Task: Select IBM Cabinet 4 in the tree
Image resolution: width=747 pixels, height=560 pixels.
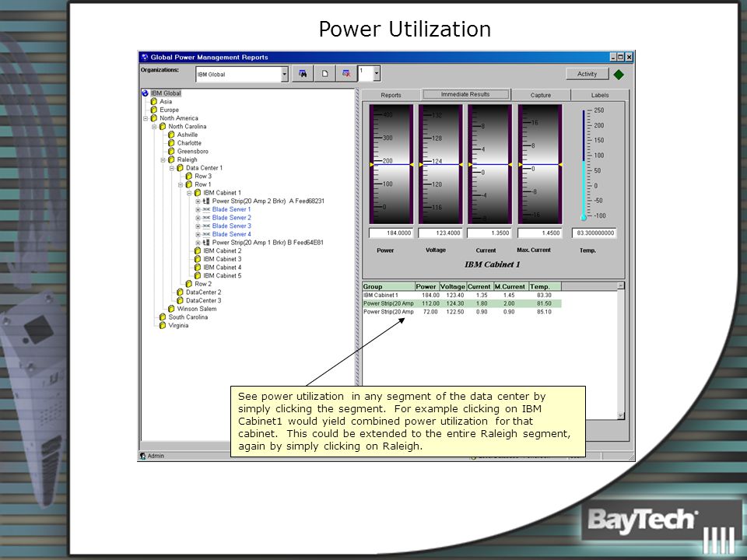Action: point(223,268)
